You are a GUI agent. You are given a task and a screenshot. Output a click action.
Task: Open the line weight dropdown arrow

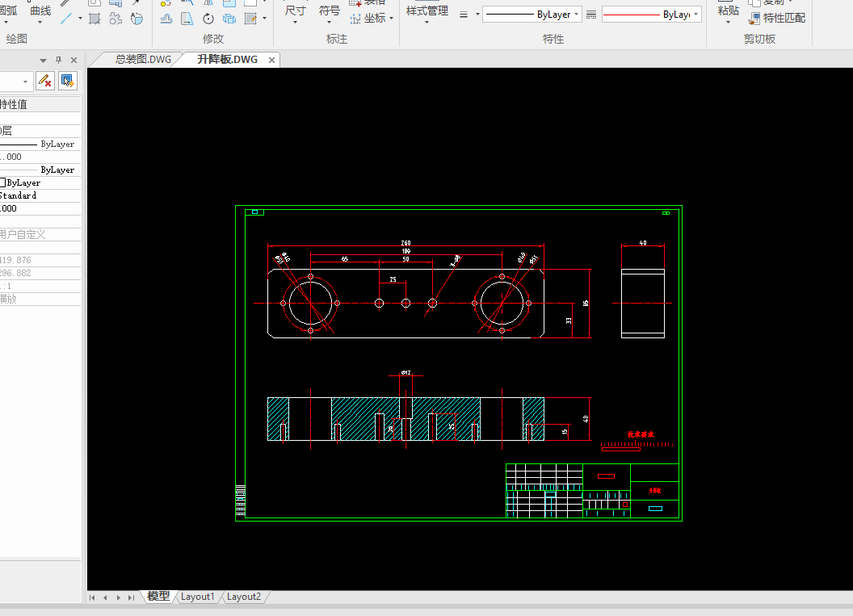(477, 15)
